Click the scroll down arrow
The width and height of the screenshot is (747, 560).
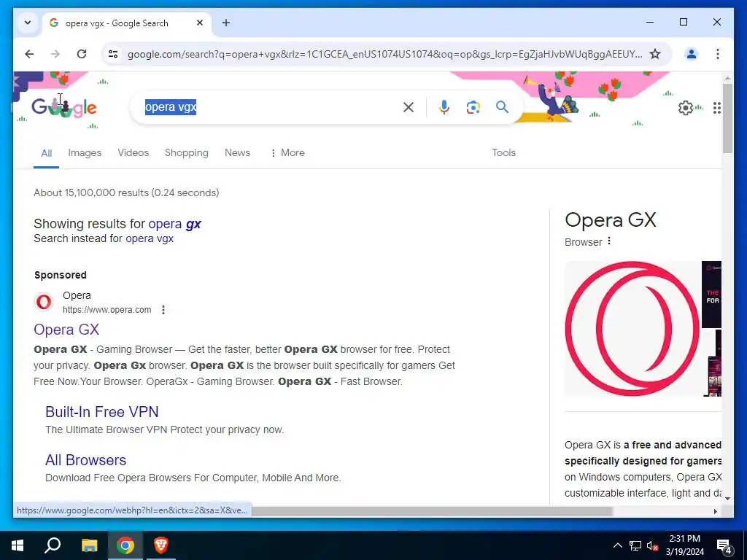click(727, 499)
